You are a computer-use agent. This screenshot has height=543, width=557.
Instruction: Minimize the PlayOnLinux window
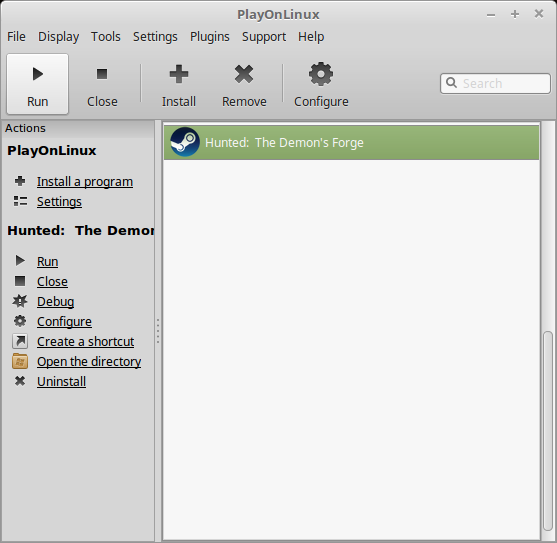point(491,15)
